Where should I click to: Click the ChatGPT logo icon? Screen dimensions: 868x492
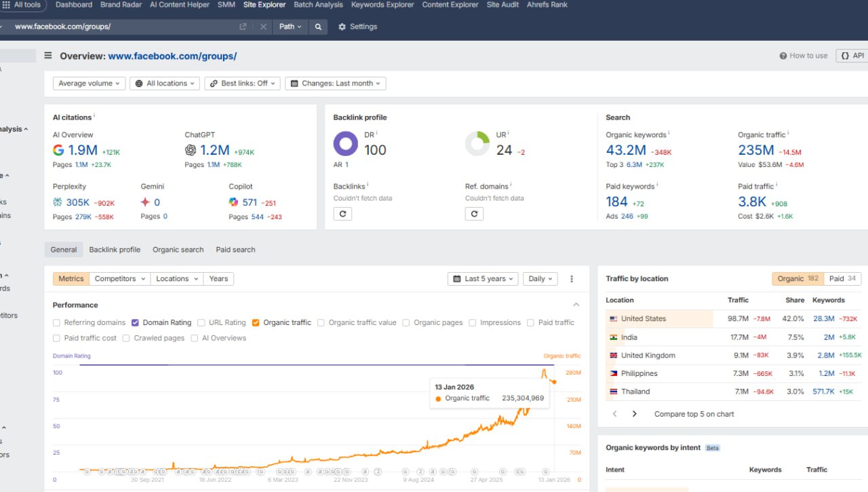(x=191, y=150)
